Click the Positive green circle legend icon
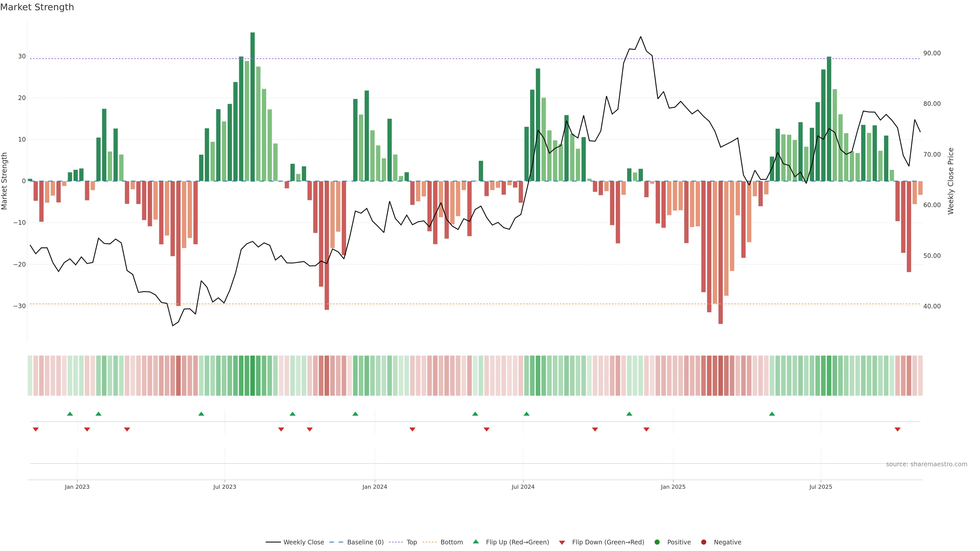 point(657,542)
